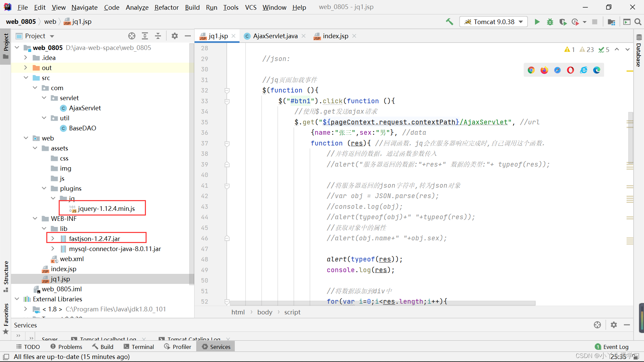Image resolution: width=644 pixels, height=362 pixels.
Task: Expand mysql-connector-java-8.0.11.jar node
Action: (53, 249)
